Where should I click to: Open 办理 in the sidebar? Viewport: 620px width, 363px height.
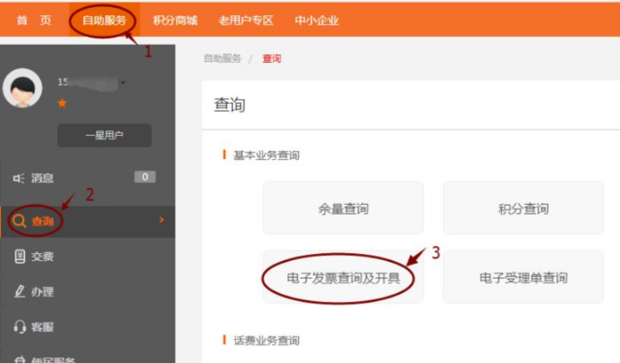pos(42,292)
